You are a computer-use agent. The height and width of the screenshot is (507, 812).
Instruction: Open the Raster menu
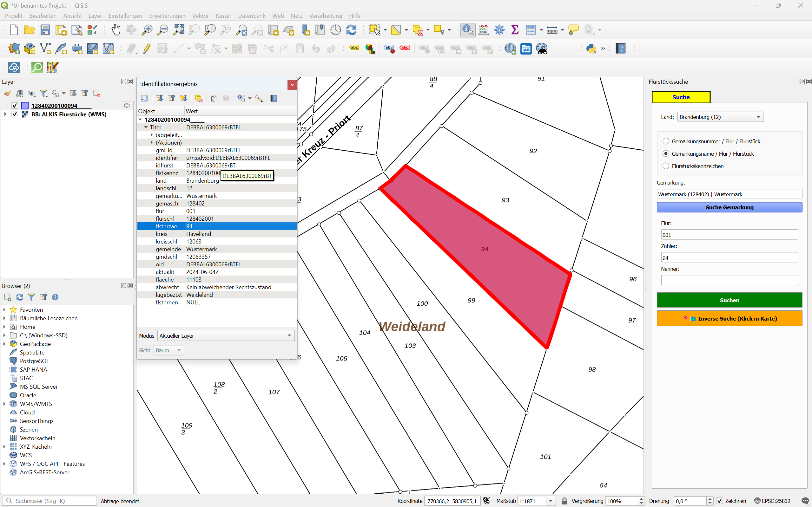point(223,16)
